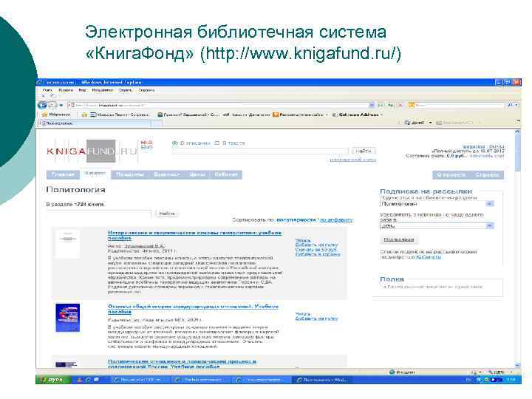
Task: Click the white cover thumbnail of first book
Action: point(67,244)
